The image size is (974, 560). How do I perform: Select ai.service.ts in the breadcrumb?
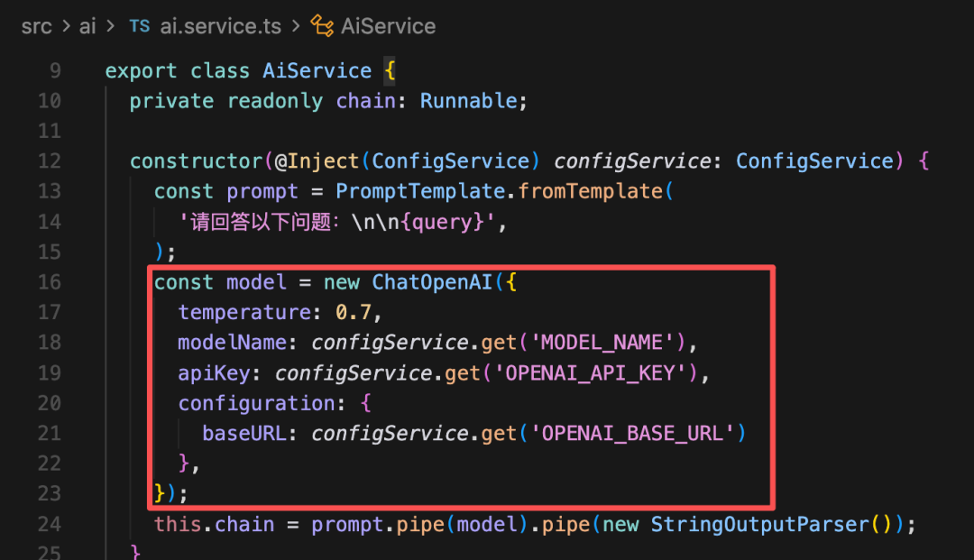pos(221,26)
